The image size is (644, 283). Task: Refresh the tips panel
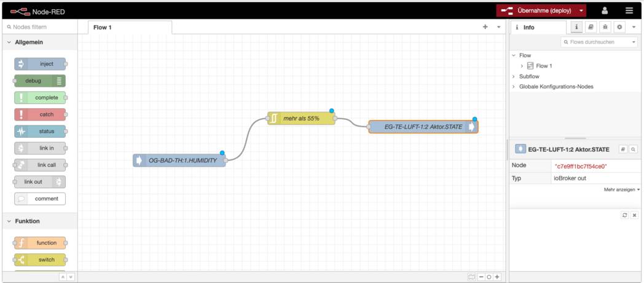(625, 215)
